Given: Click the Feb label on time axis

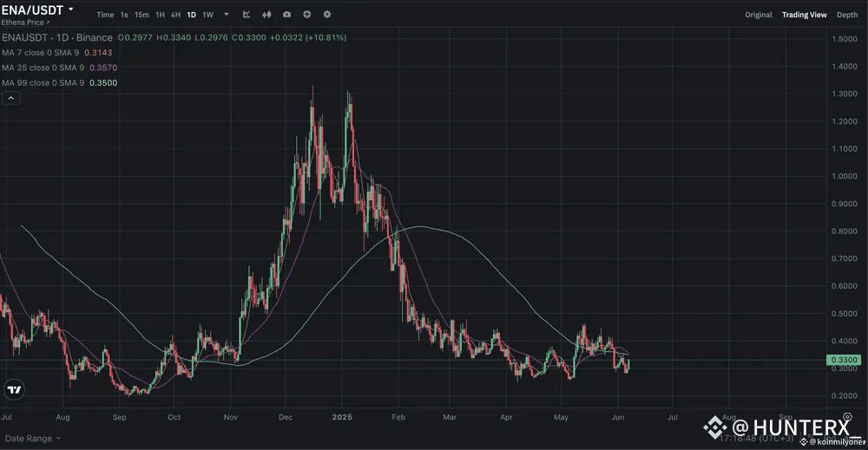Looking at the screenshot, I should [x=398, y=417].
